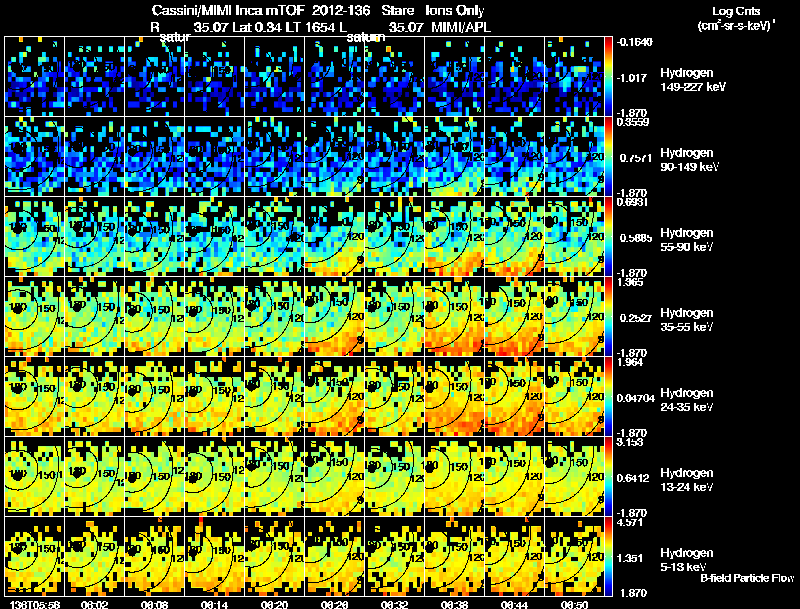Screen dimensions: 800x609
Task: Click the Hydrogen 149-227 keV row label
Action: pos(692,80)
